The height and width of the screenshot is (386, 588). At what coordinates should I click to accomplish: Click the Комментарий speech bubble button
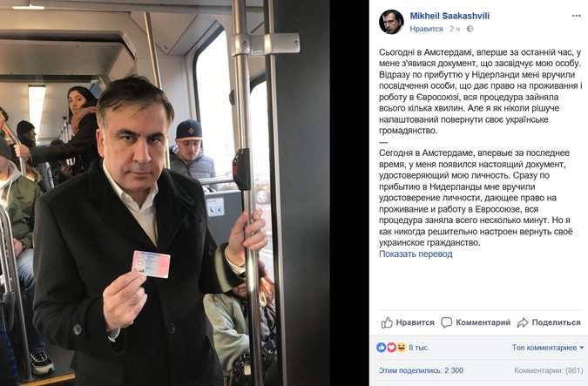(x=476, y=322)
